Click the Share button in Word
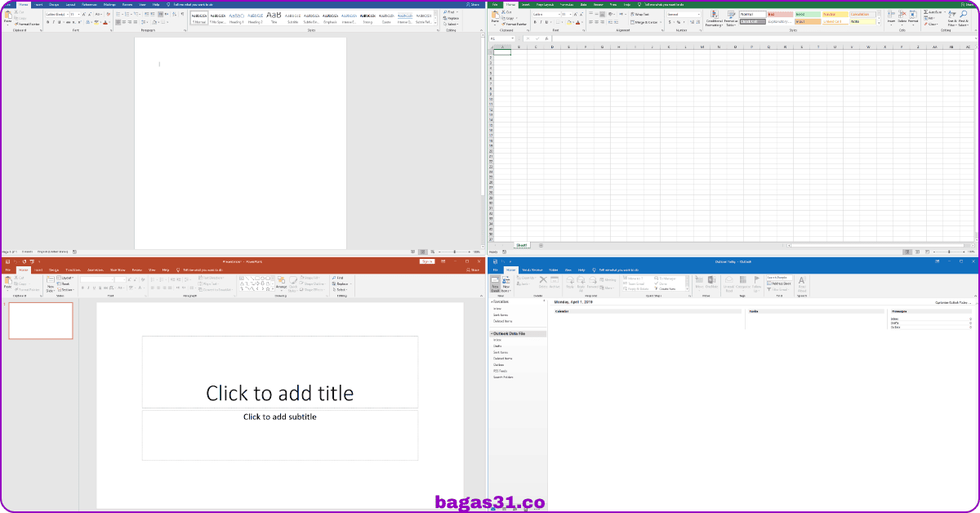This screenshot has width=980, height=513. (472, 5)
